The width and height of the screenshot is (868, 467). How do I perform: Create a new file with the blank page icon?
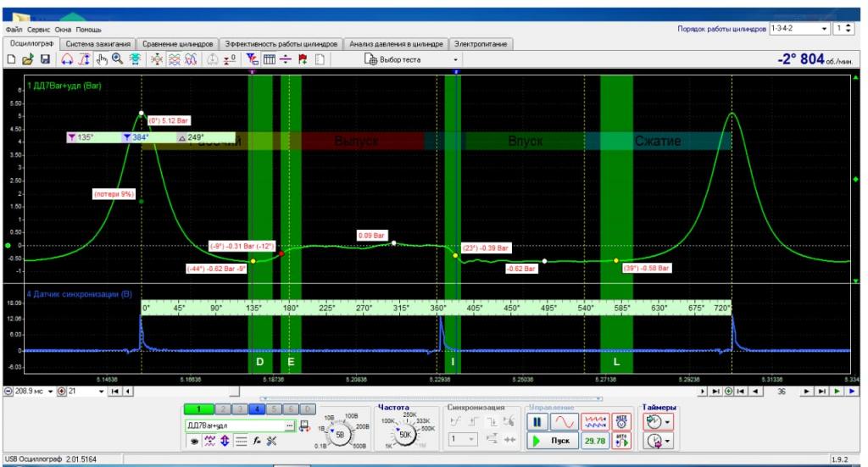coord(11,59)
